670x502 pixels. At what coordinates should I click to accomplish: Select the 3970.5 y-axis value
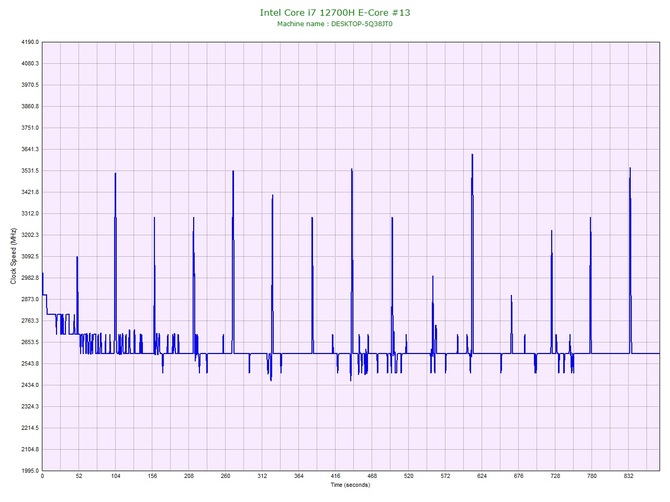(x=30, y=85)
